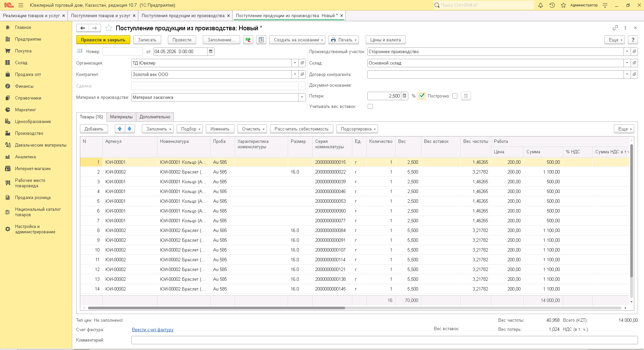Move row up with blue arrow

120,129
